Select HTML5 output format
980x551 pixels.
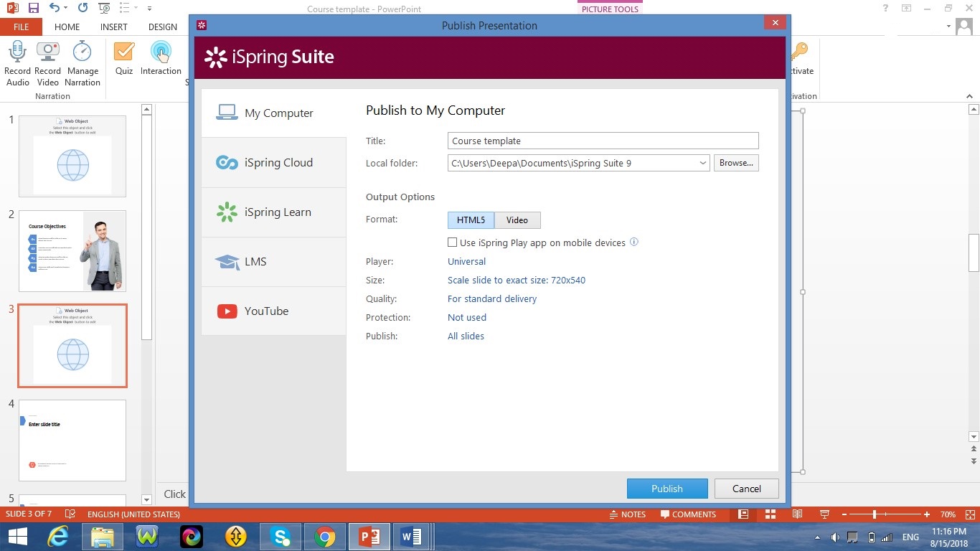click(x=471, y=220)
